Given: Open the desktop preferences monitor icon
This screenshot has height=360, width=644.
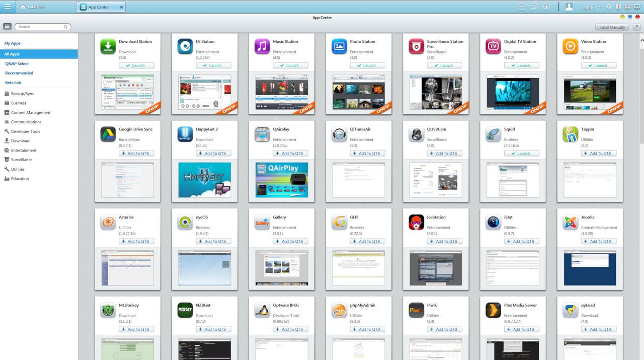Looking at the screenshot, I should coord(637,7).
